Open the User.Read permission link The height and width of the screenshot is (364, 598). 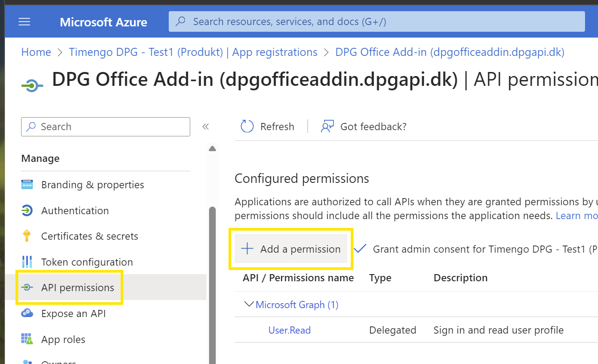(x=289, y=330)
